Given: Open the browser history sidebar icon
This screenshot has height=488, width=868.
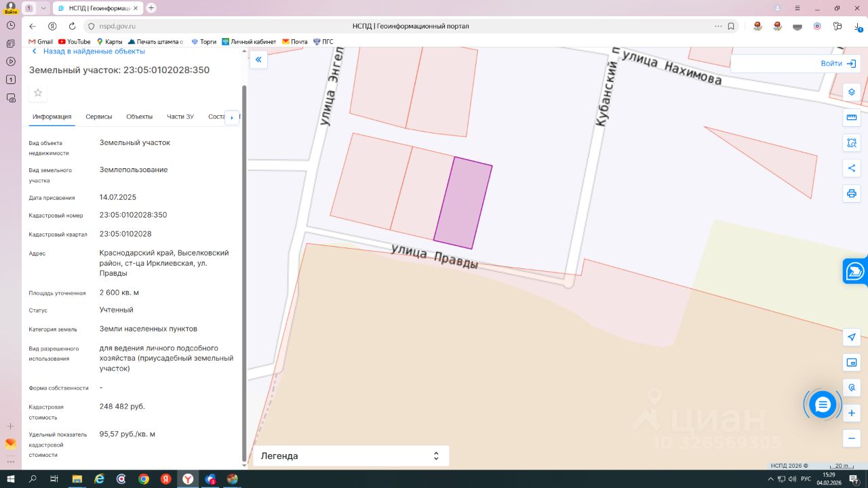Looking at the screenshot, I should click(x=11, y=25).
